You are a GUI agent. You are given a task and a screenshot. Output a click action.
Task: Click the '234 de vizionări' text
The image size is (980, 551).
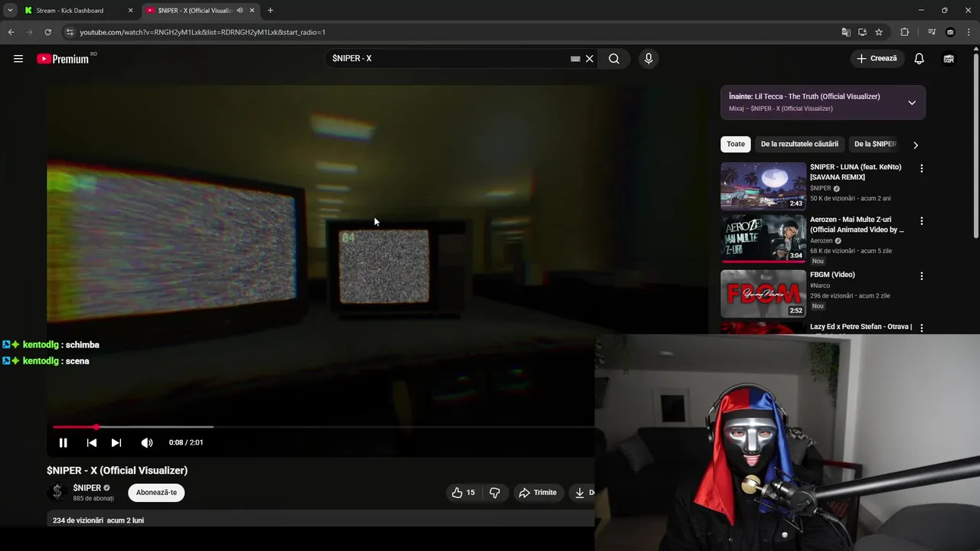[x=78, y=520]
